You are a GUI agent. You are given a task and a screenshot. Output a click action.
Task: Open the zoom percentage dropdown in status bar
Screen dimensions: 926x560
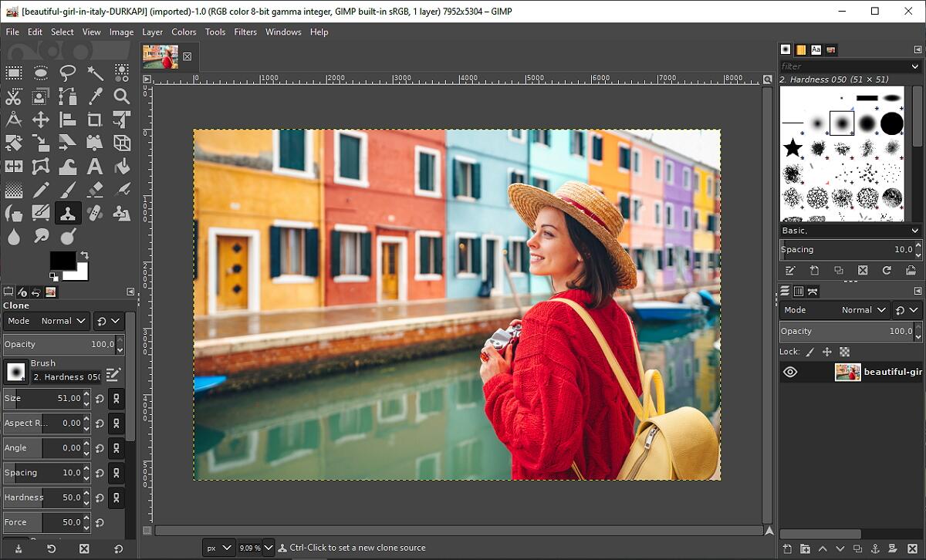(x=268, y=548)
